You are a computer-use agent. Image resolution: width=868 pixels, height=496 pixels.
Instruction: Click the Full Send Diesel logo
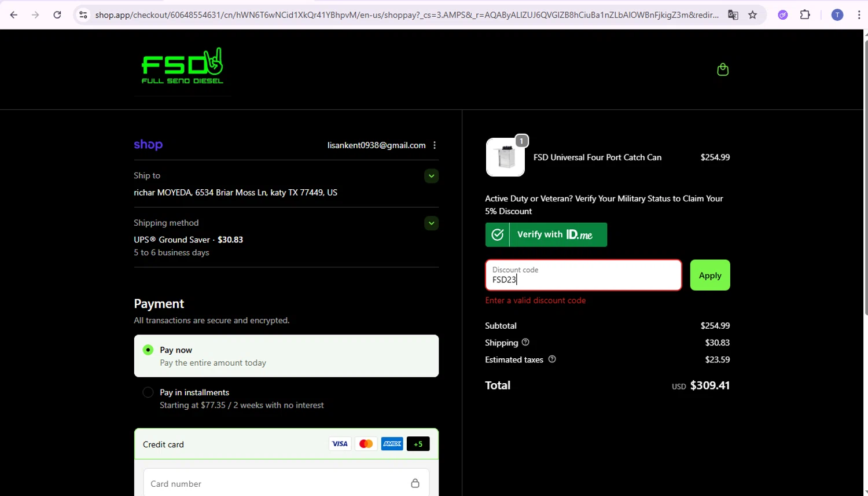[x=183, y=66]
